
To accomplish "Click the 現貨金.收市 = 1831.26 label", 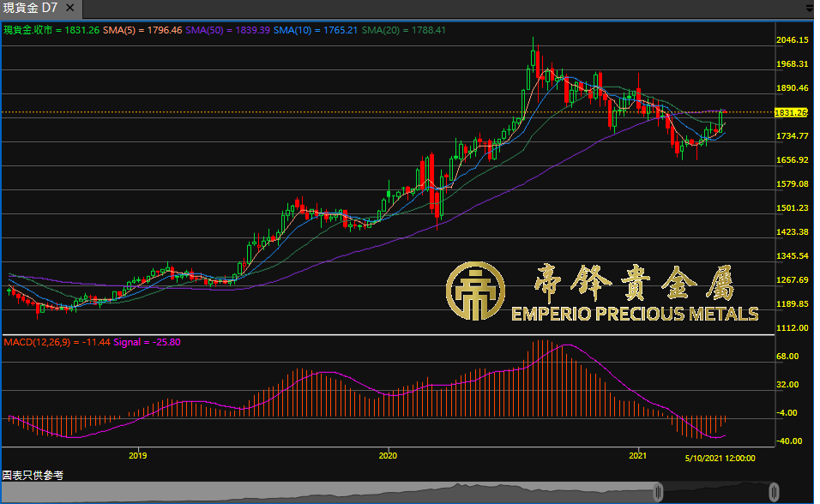I will click(51, 30).
